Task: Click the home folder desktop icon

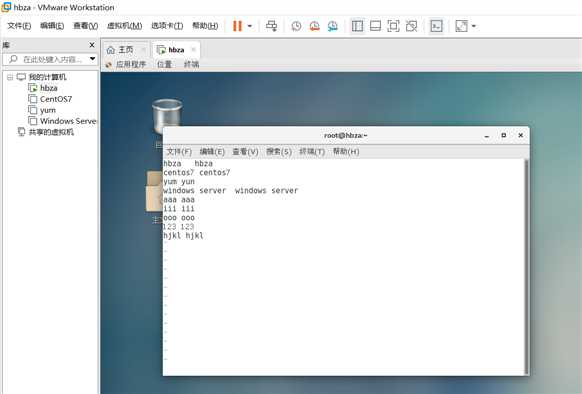Action: pyautogui.click(x=154, y=191)
